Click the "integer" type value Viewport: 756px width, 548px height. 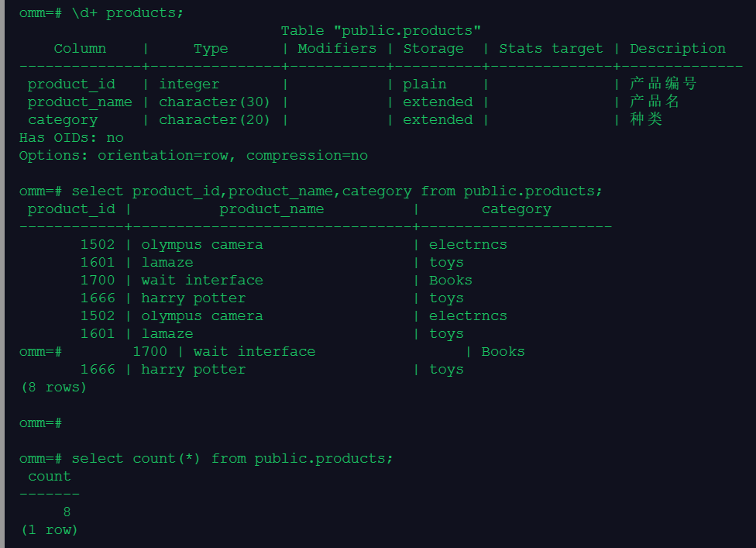(x=189, y=84)
